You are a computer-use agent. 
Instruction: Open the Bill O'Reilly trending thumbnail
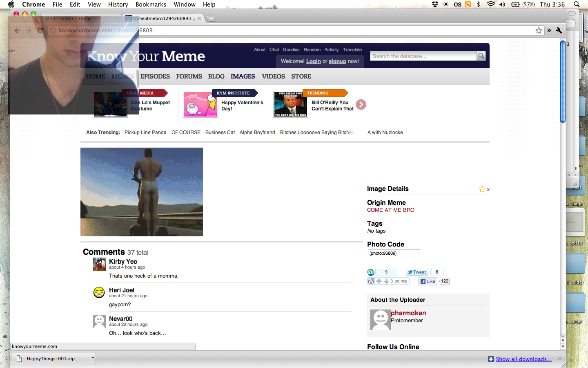point(290,104)
